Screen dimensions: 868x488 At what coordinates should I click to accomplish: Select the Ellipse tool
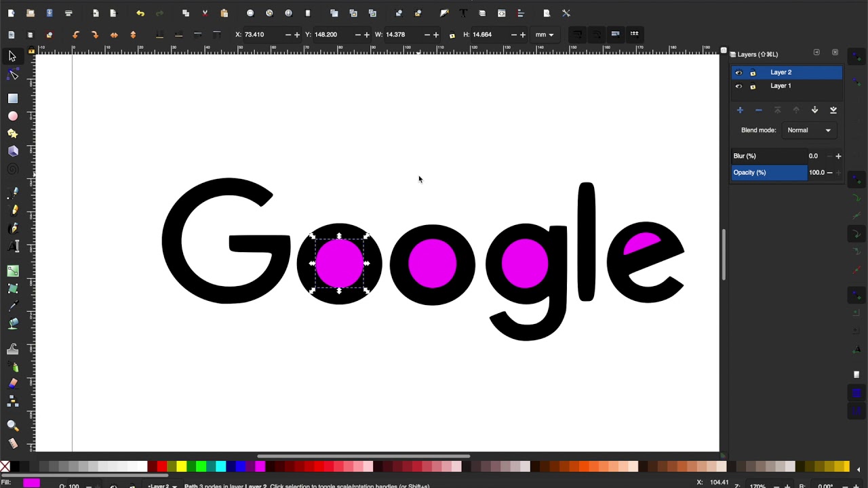[x=12, y=116]
